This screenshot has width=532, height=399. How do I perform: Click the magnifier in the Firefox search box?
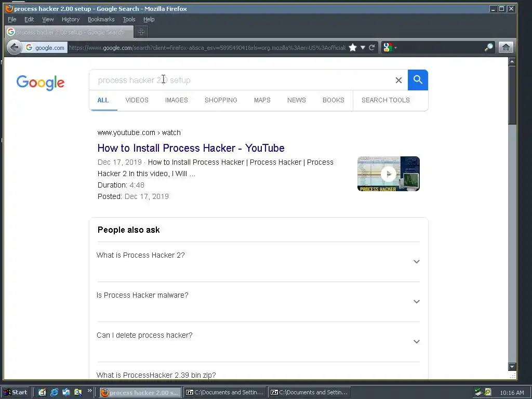488,47
